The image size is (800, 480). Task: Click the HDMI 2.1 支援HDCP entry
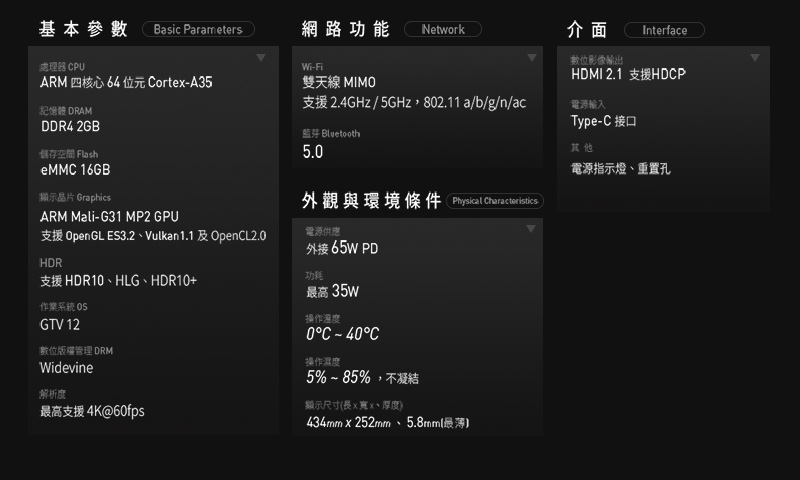pos(628,75)
